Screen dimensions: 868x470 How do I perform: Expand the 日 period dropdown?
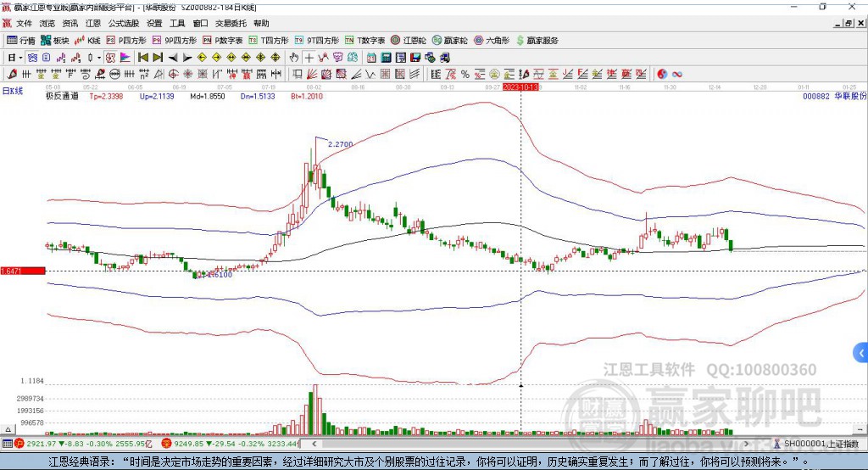20,58
